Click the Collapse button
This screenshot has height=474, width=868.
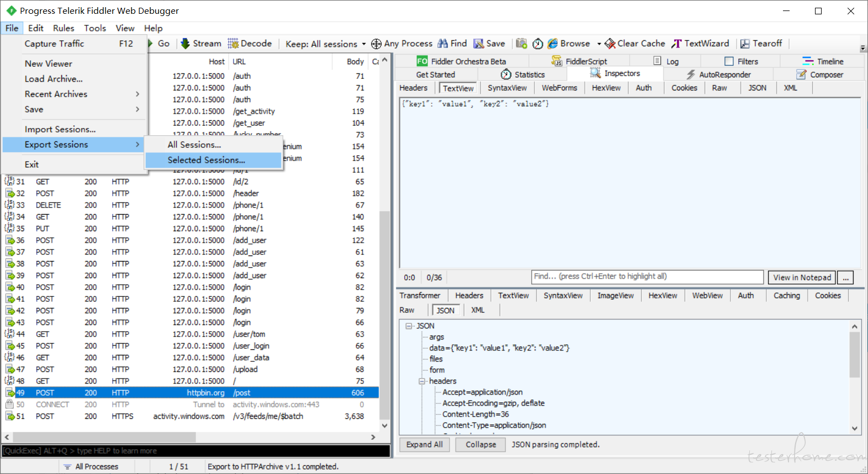(481, 445)
